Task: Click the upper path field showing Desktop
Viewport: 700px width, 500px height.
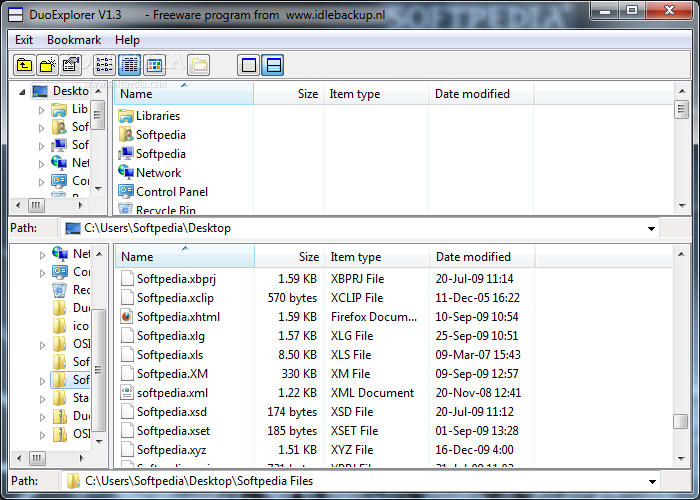Action: tap(158, 228)
